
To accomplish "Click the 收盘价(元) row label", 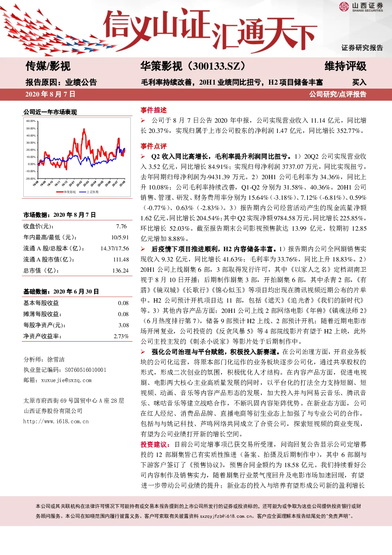I will pos(38,226).
